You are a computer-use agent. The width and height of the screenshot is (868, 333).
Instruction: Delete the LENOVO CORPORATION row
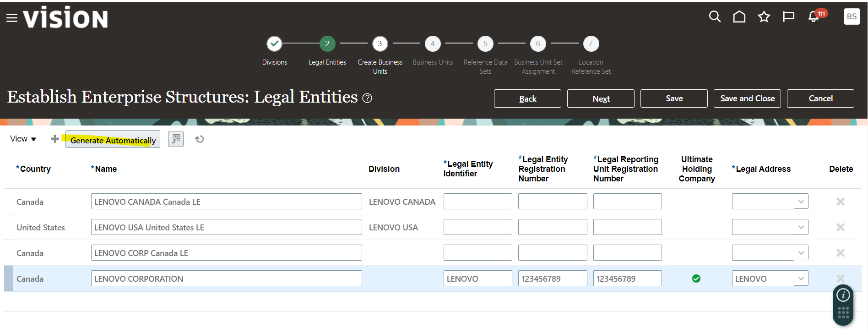841,278
